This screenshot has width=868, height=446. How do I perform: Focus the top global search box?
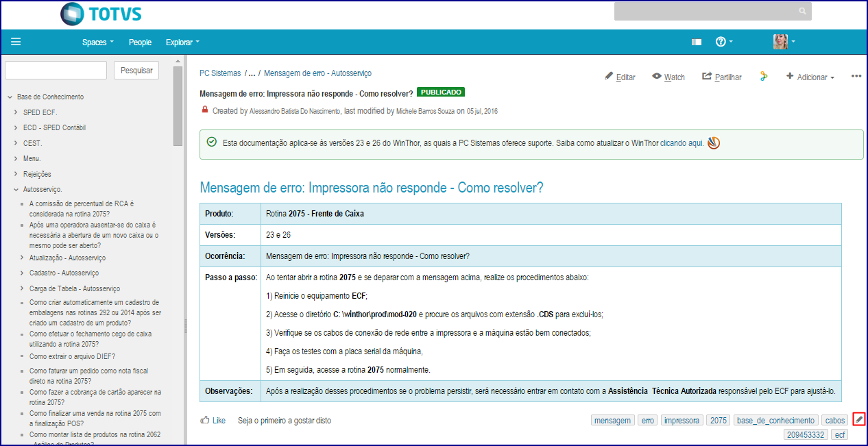pos(712,12)
